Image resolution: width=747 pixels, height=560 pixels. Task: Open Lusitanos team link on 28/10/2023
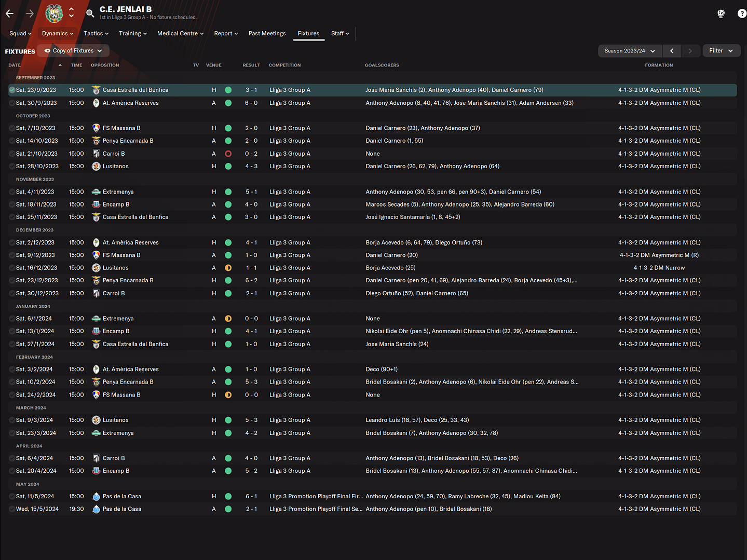[115, 167]
